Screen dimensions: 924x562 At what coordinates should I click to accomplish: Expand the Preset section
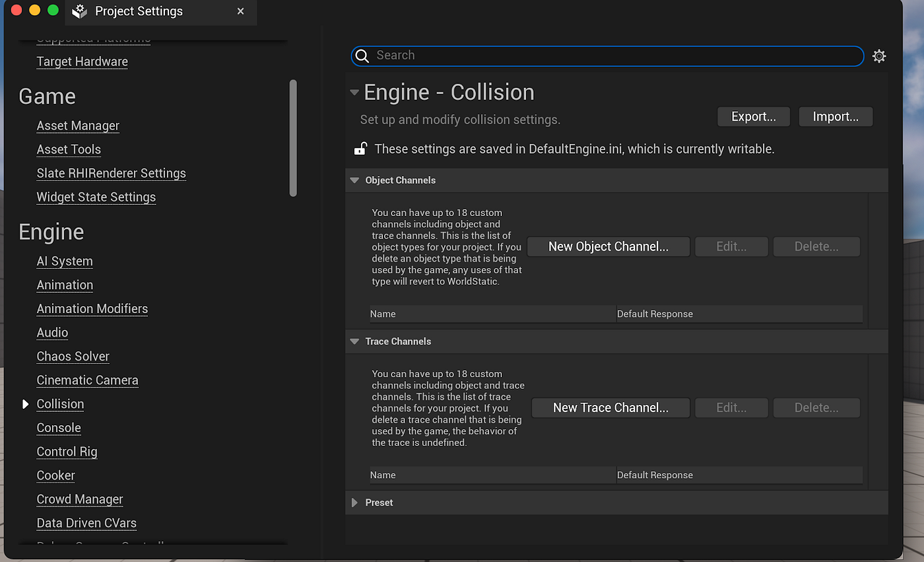tap(354, 503)
